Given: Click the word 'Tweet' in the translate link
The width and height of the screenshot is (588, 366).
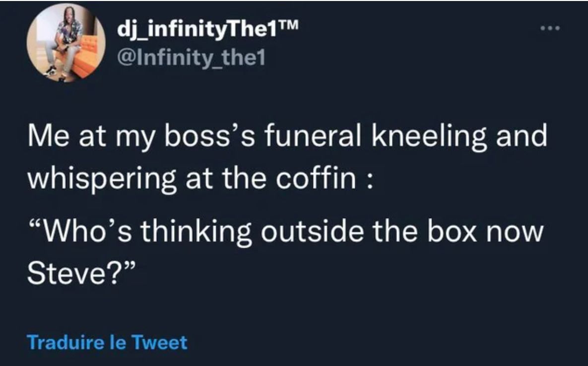Looking at the screenshot, I should pos(165,343).
